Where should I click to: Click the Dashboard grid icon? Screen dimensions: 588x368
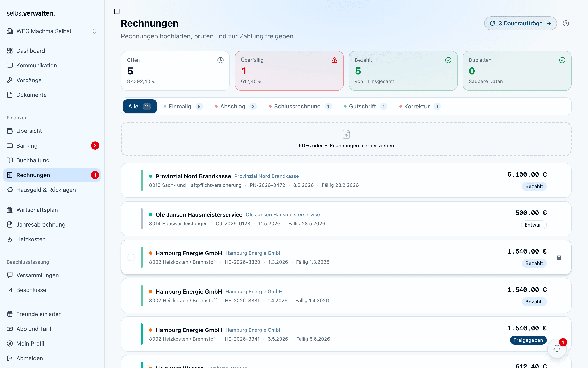tap(10, 51)
